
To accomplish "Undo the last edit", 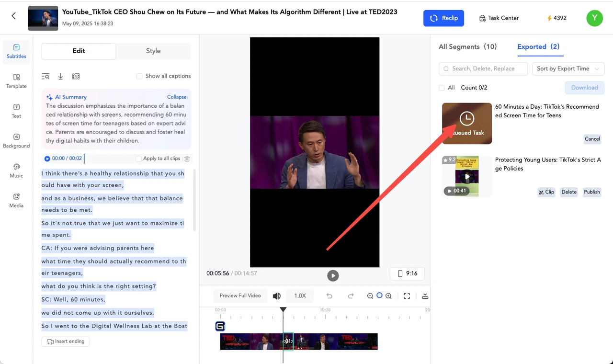I will pyautogui.click(x=329, y=296).
